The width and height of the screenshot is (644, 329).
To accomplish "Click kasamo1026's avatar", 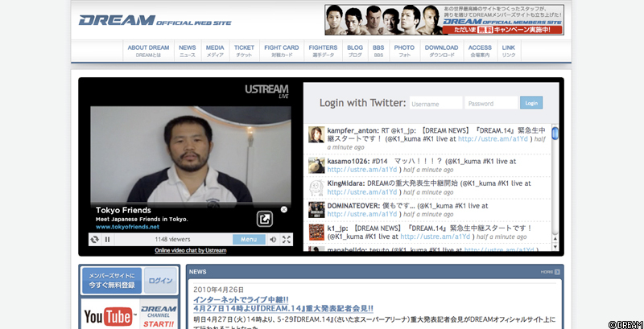I will (x=316, y=165).
